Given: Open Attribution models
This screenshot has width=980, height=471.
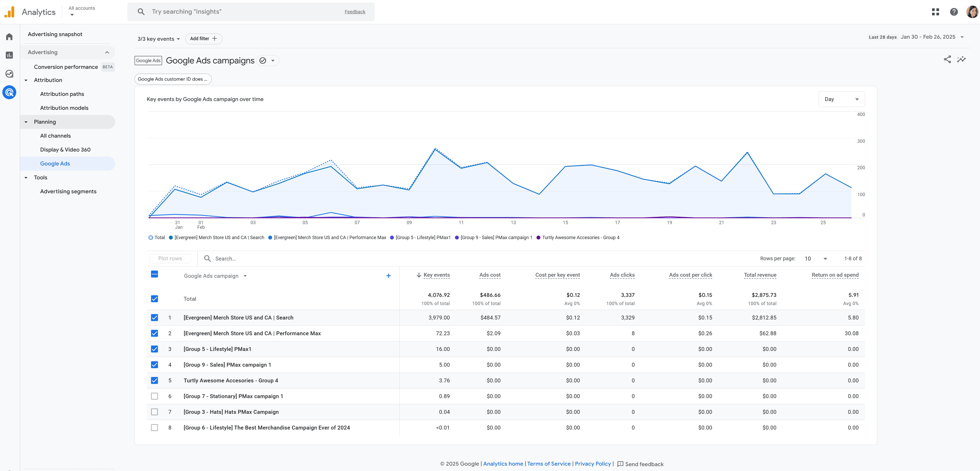Looking at the screenshot, I should coord(64,108).
